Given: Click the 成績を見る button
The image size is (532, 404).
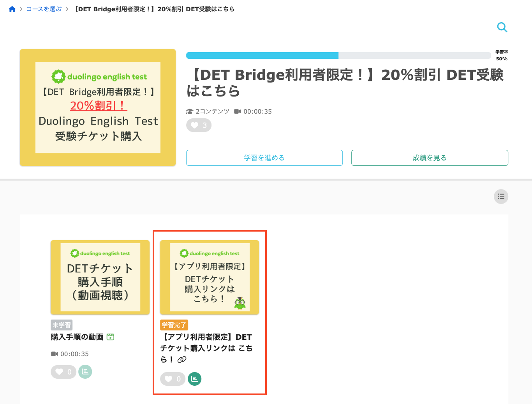Looking at the screenshot, I should 430,158.
